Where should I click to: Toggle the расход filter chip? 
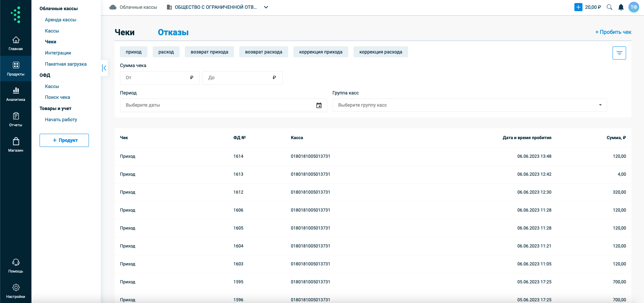pos(166,52)
